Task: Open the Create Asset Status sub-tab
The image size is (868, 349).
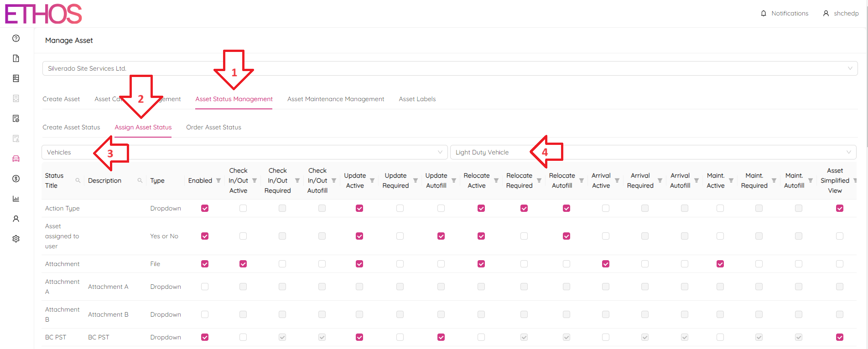Action: (71, 127)
